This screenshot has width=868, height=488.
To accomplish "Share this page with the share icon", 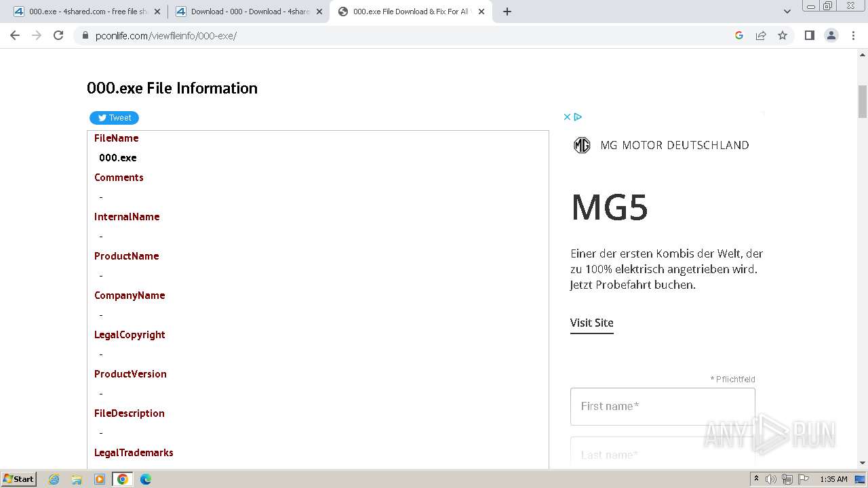I will pos(761,35).
